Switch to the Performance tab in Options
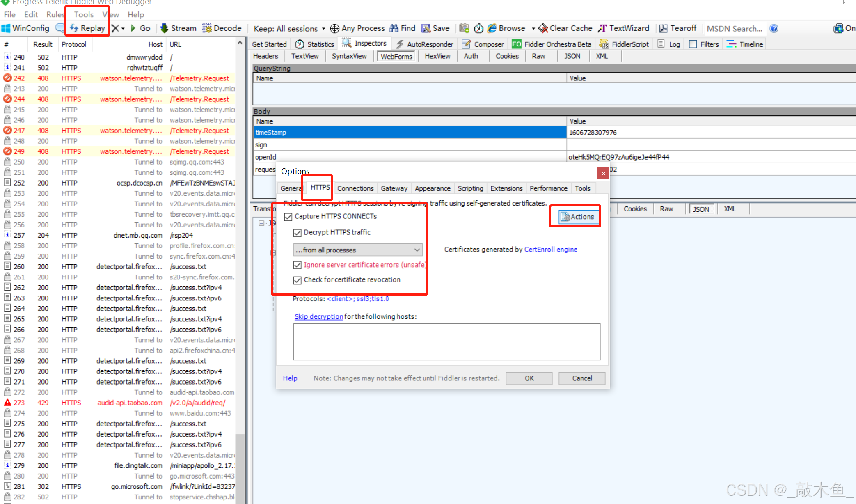 (x=548, y=188)
